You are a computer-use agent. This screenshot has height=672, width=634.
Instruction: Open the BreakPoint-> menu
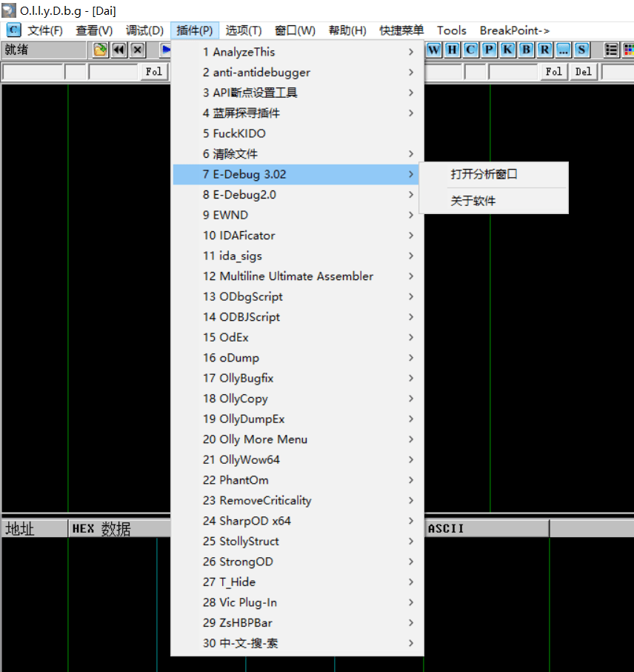515,30
